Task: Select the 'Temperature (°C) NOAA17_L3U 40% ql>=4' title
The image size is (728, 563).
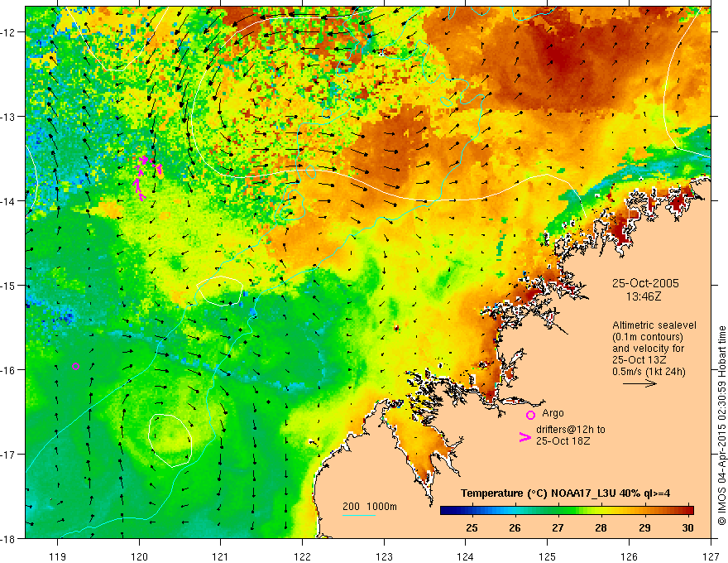Action: [565, 493]
